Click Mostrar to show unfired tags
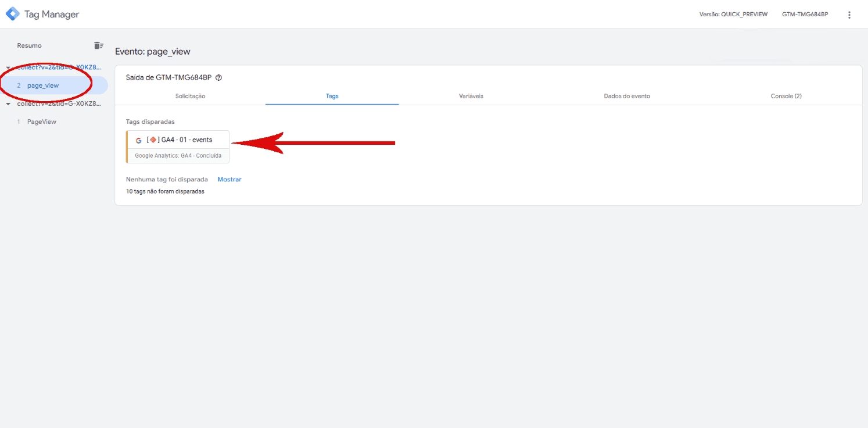Viewport: 868px width, 428px height. [x=229, y=179]
